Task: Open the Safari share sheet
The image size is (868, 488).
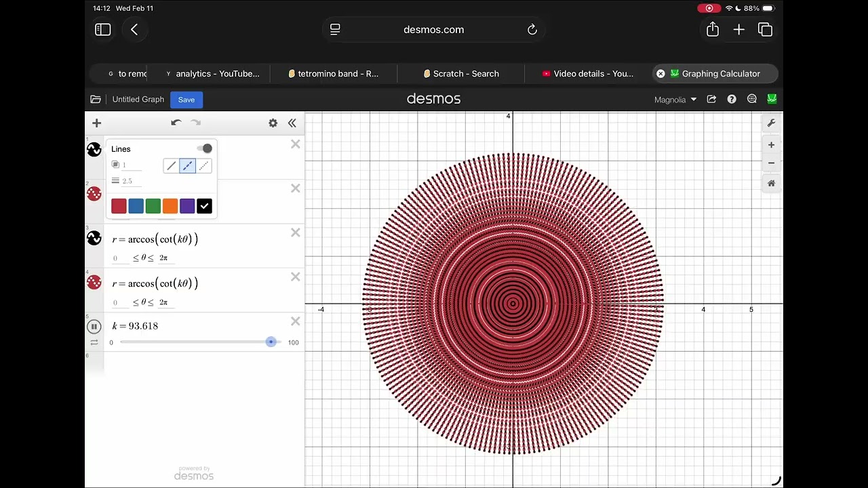Action: (x=712, y=29)
